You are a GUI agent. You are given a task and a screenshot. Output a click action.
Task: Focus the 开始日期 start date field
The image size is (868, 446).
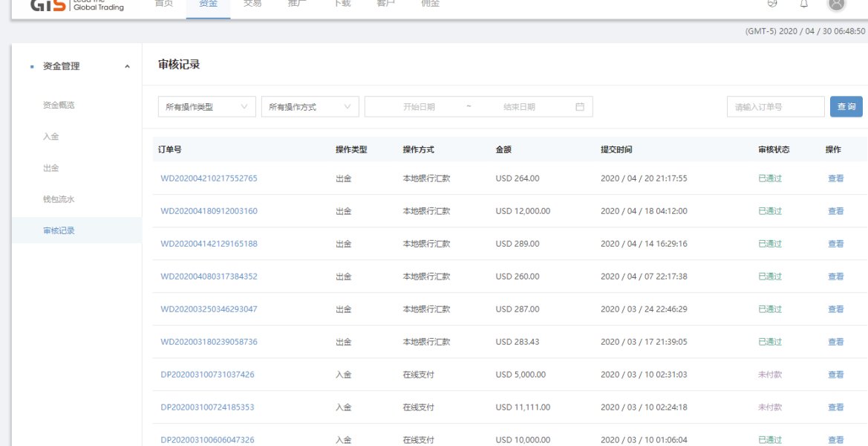pyautogui.click(x=419, y=107)
